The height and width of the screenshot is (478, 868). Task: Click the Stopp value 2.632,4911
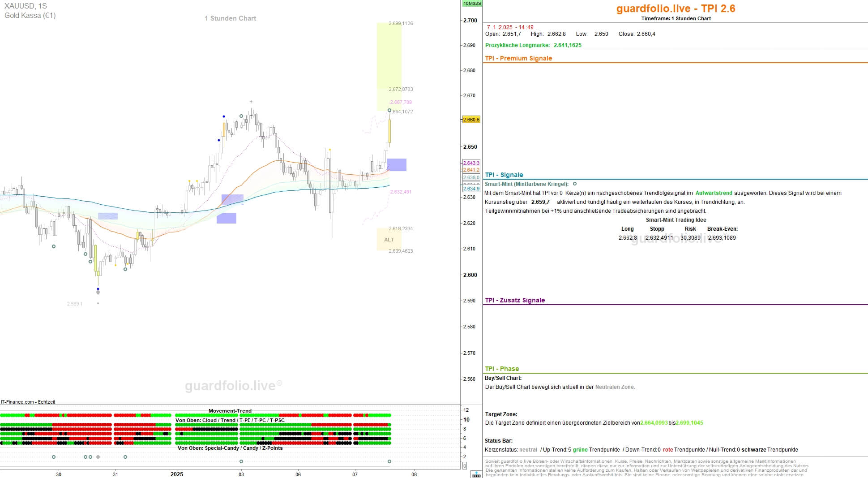pos(659,238)
